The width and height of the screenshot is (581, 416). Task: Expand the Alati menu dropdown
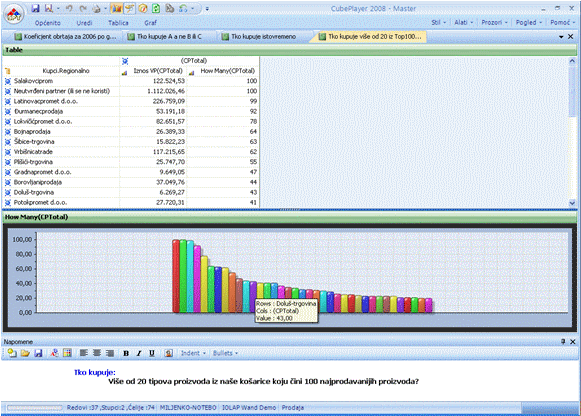(x=464, y=23)
